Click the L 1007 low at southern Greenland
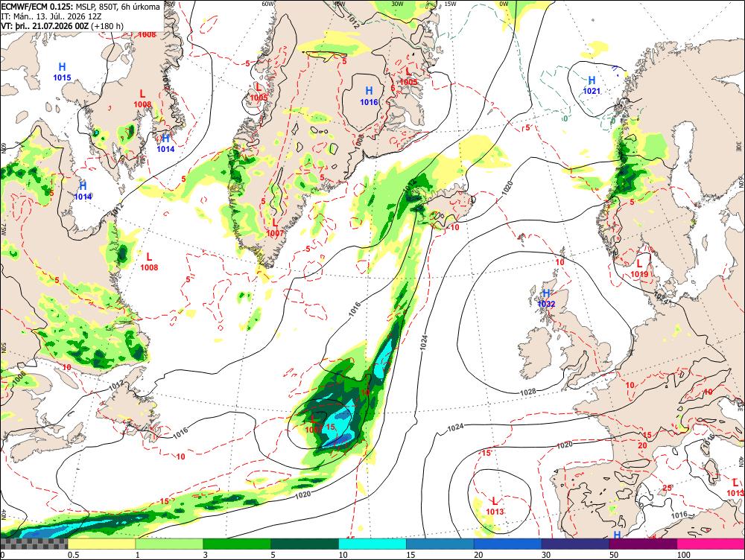The width and height of the screenshot is (745, 560). click(275, 228)
